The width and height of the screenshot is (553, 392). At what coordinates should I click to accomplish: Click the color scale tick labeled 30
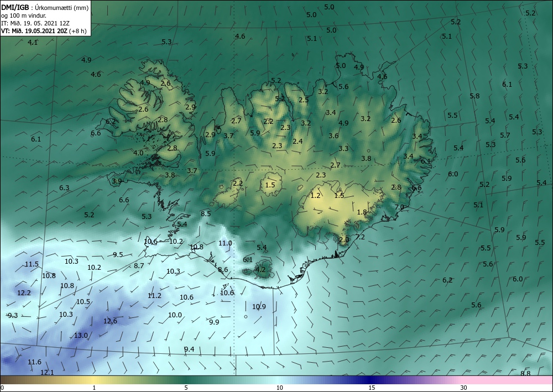tap(464, 388)
